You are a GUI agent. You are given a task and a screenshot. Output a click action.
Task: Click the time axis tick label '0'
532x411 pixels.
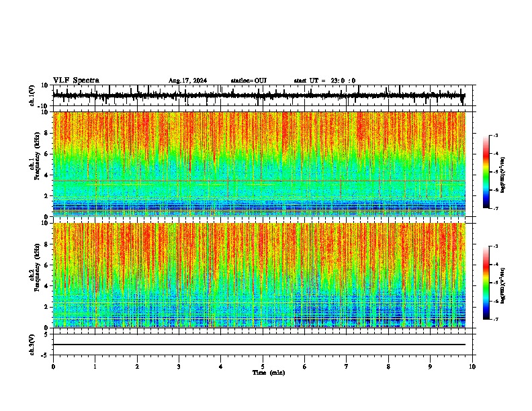point(53,367)
